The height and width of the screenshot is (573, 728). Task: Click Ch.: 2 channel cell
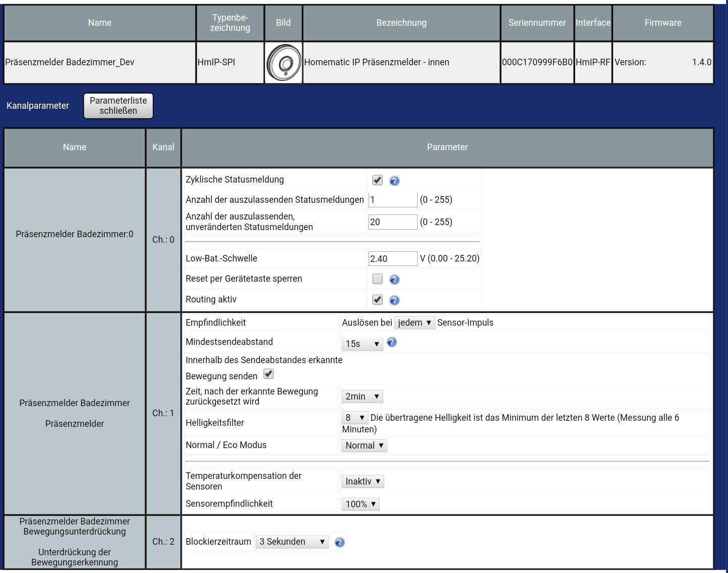163,542
